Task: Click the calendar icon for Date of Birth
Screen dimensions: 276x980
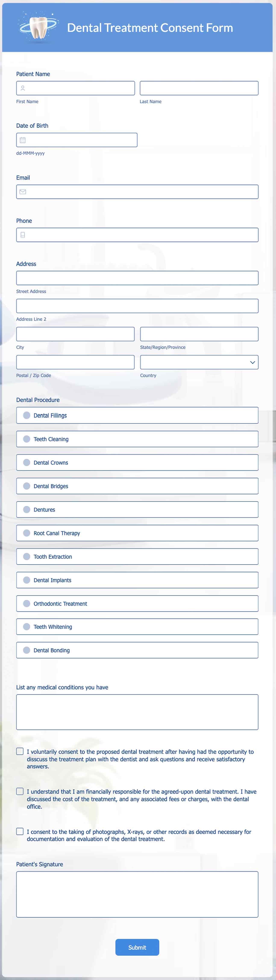Action: [22, 140]
